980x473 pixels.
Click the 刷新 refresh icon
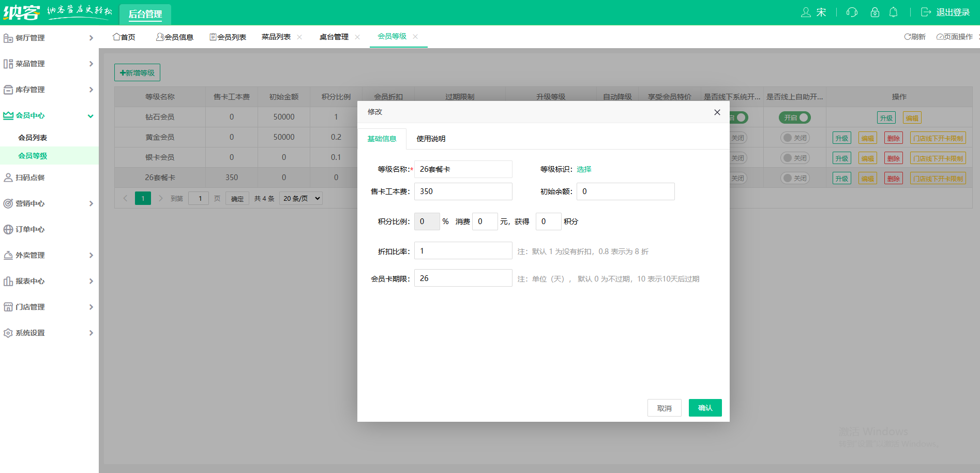907,37
